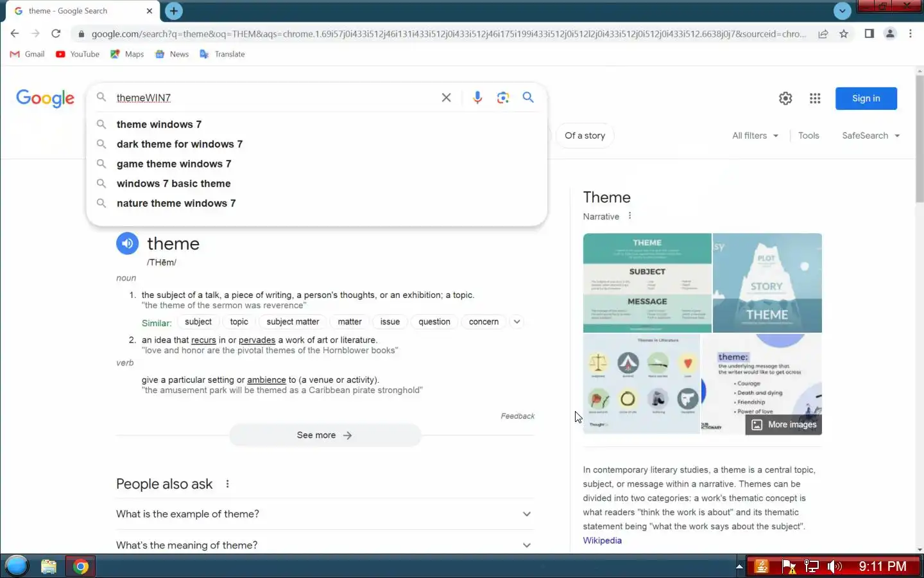Viewport: 924px width, 578px height.
Task: Click Chrome icon in taskbar
Action: tap(81, 566)
